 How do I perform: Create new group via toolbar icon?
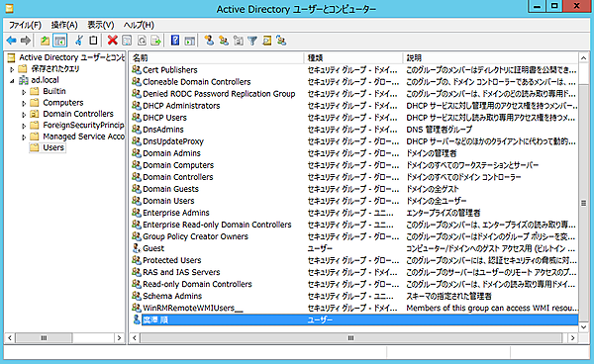(224, 41)
